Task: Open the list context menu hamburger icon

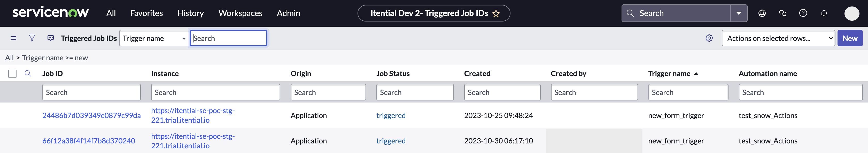Action: 13,38
